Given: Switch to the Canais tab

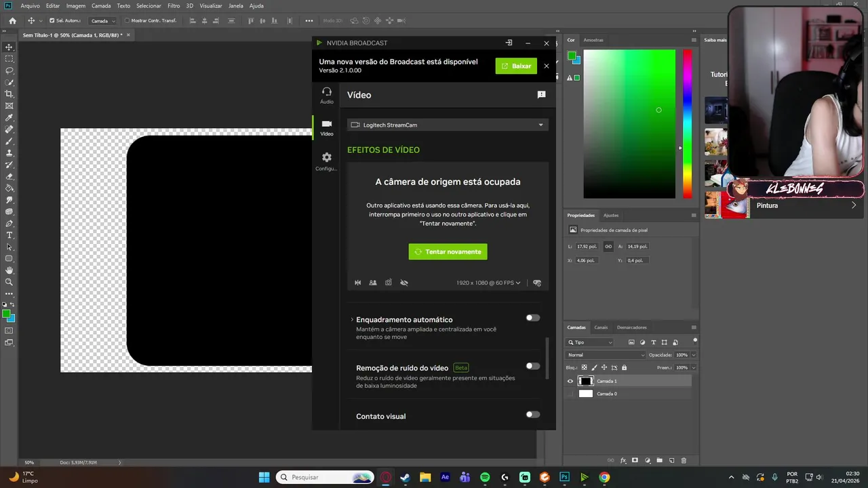Looking at the screenshot, I should [601, 327].
